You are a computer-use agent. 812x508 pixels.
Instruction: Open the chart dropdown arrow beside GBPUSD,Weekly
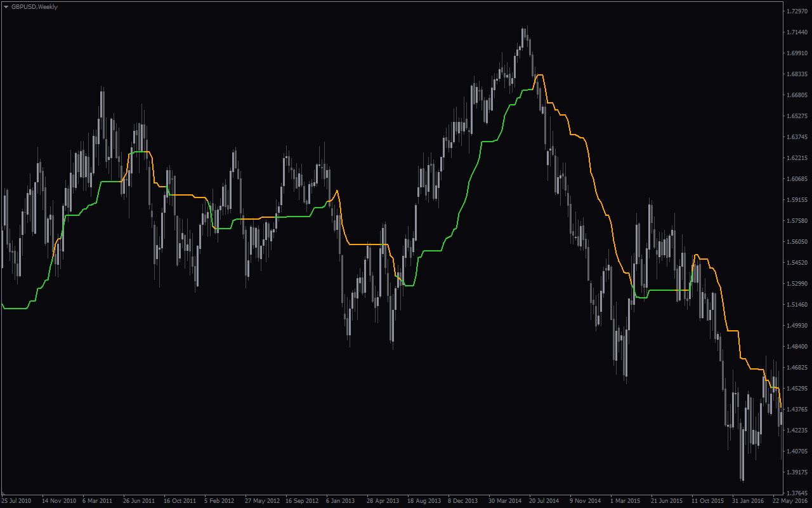[x=6, y=7]
